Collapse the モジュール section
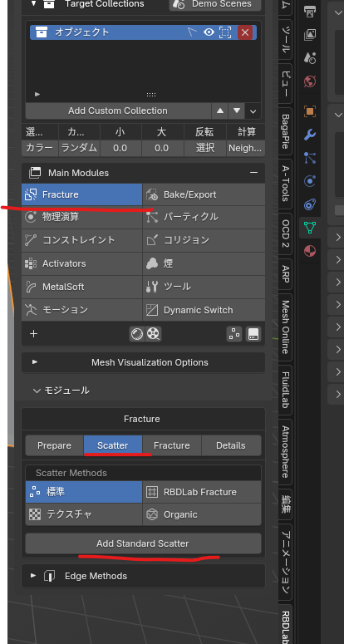The image size is (344, 644). [x=61, y=391]
